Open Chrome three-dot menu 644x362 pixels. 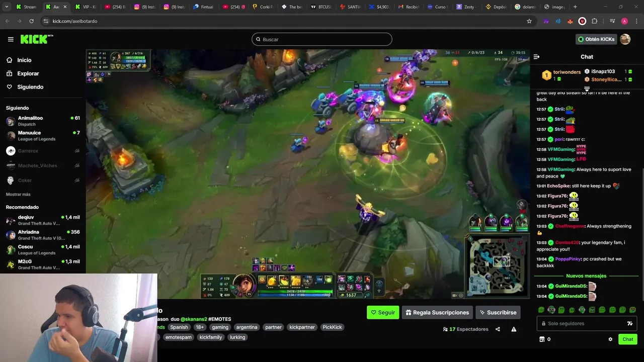click(636, 21)
